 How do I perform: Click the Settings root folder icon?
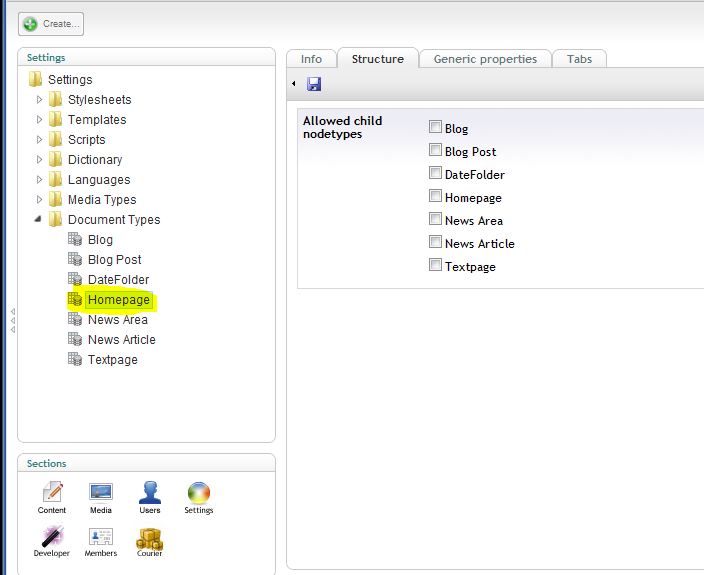tap(35, 79)
